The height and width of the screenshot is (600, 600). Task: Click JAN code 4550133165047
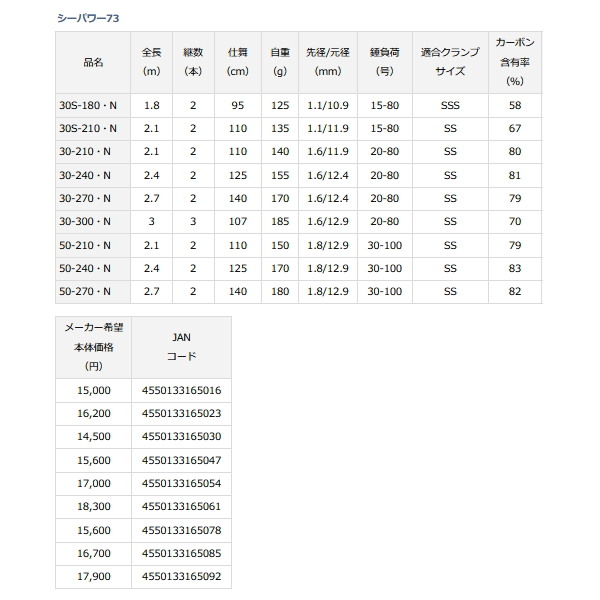coord(181,460)
